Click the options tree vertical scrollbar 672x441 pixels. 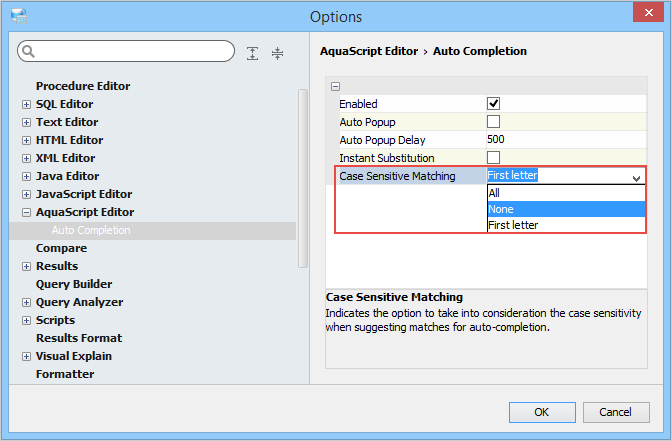303,178
